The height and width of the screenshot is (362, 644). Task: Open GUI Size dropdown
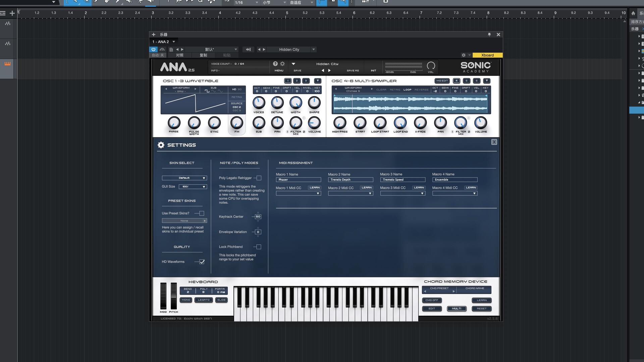pyautogui.click(x=193, y=187)
